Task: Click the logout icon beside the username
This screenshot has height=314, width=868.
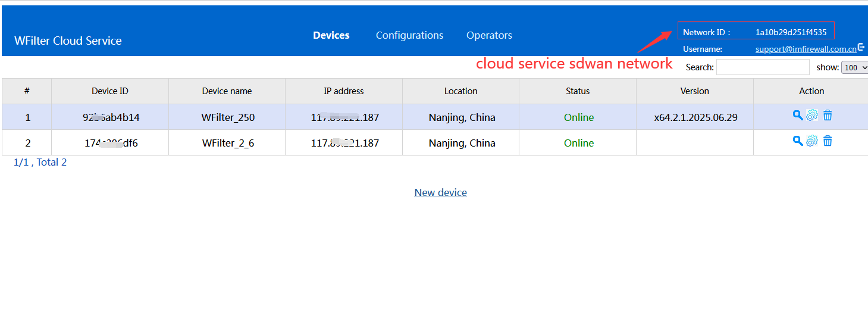Action: click(861, 48)
